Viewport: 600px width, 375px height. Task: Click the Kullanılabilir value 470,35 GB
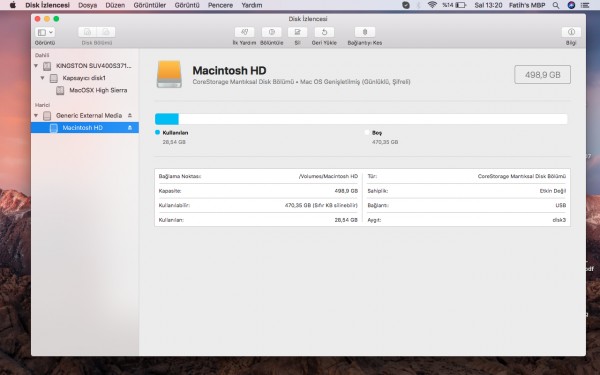click(321, 205)
